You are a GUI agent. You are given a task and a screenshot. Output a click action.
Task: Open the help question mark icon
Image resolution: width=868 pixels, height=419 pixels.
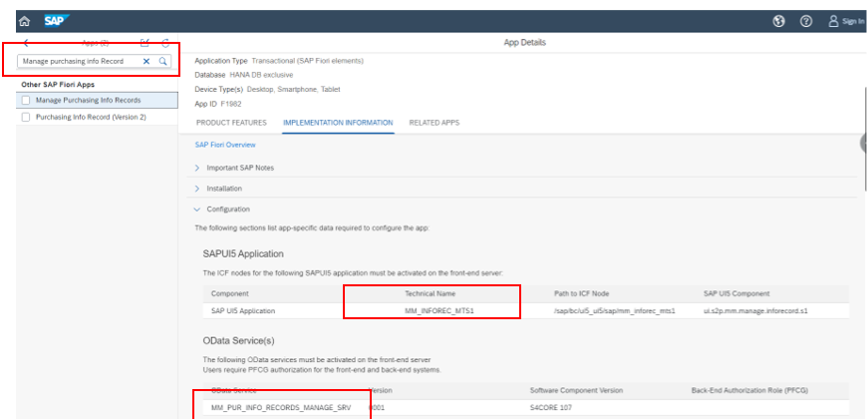click(806, 21)
